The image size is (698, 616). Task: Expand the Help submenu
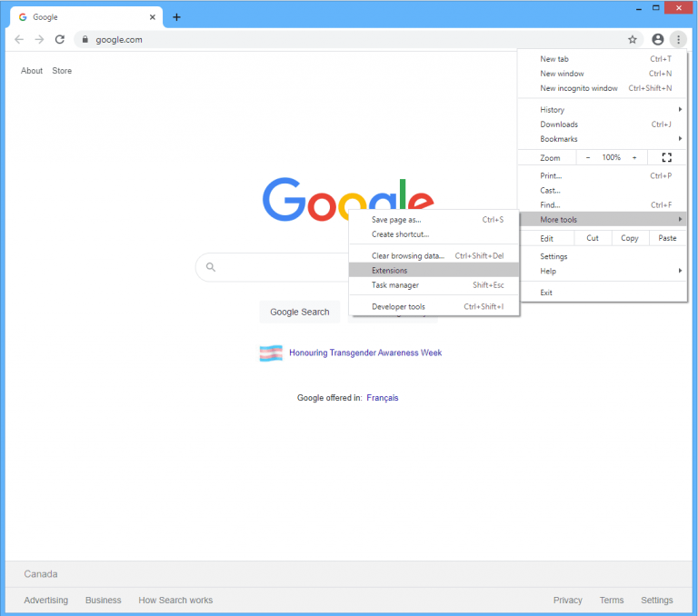click(603, 271)
